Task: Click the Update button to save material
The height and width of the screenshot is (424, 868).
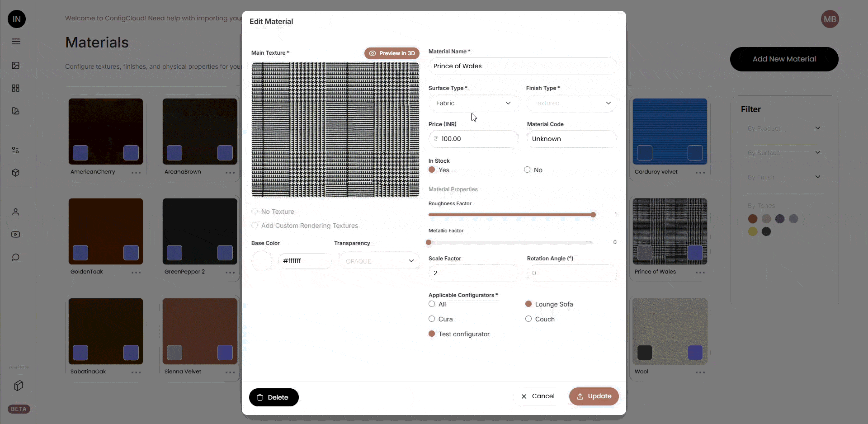Action: tap(594, 396)
